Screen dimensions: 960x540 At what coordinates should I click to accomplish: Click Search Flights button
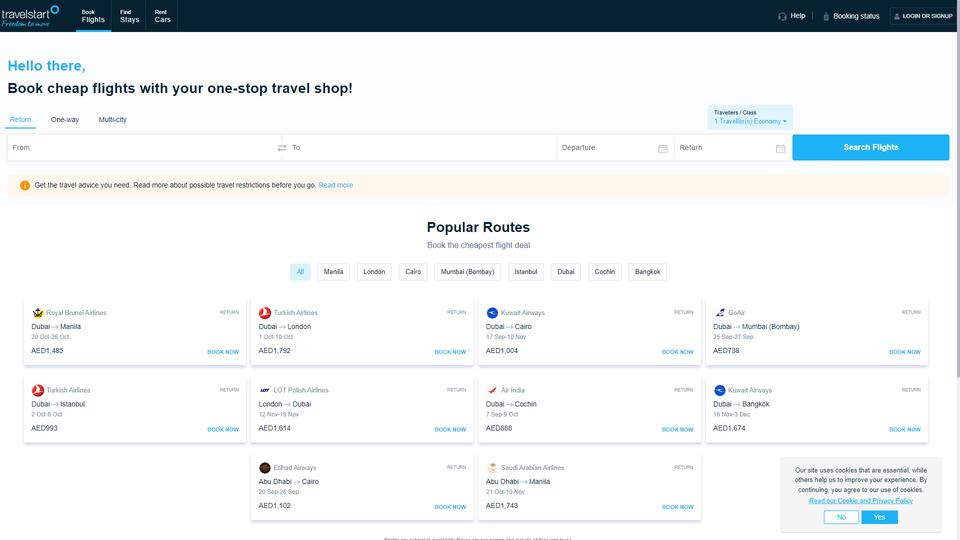[x=871, y=148]
